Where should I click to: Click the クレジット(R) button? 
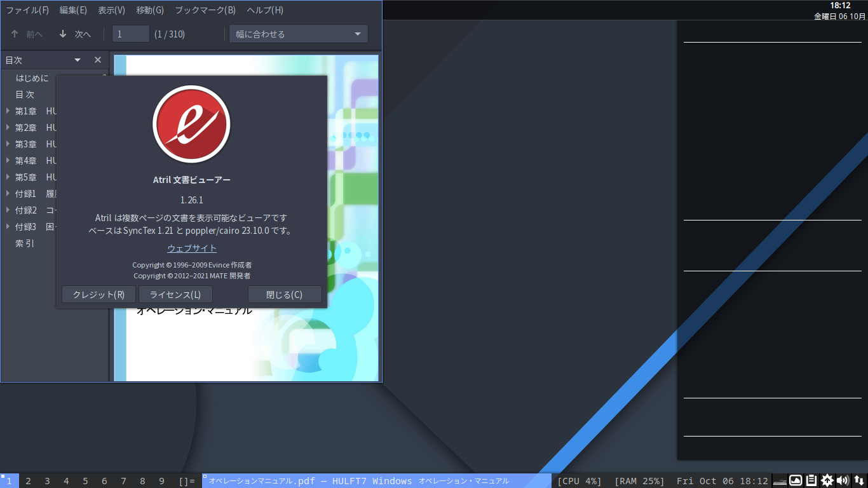coord(98,295)
